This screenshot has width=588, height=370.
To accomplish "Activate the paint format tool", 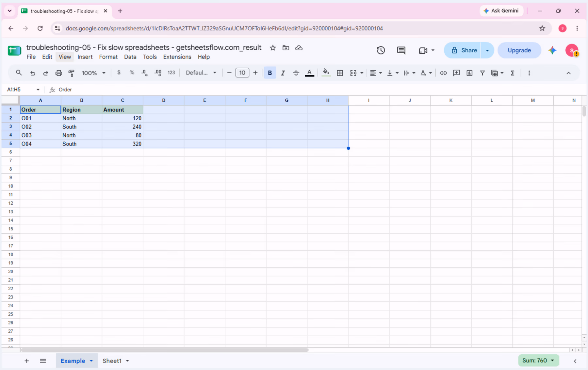I will point(72,73).
